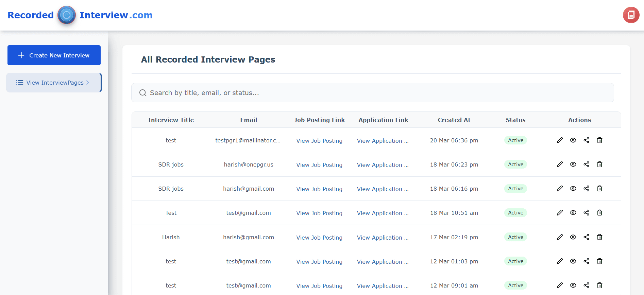Viewport: 644px width, 295px height.
Task: Open View Application for Harish row
Action: click(x=383, y=238)
